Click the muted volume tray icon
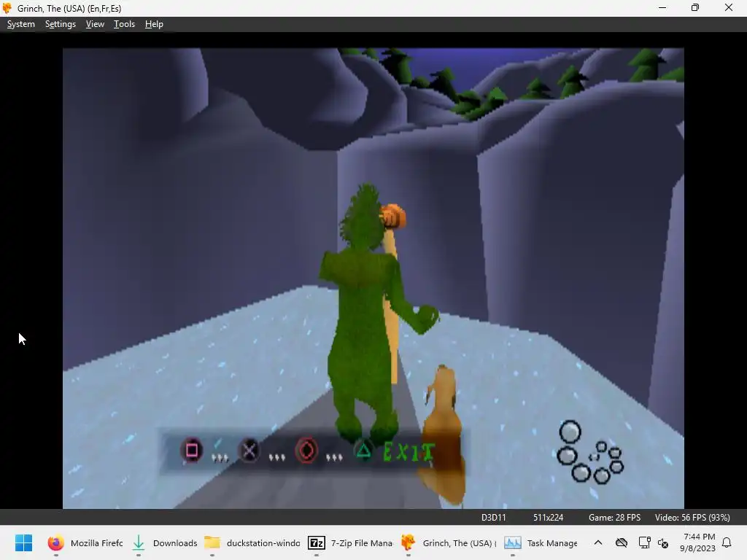This screenshot has width=747, height=560. click(x=663, y=542)
